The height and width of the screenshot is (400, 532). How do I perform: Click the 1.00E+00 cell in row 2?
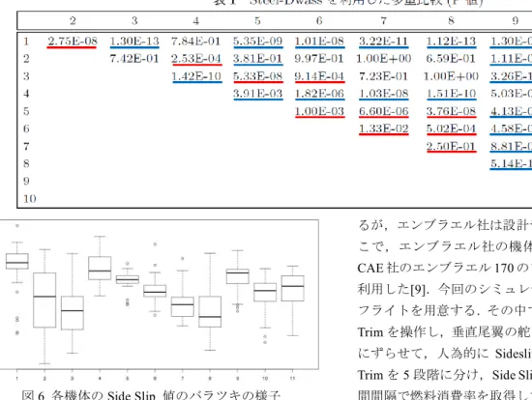384,59
